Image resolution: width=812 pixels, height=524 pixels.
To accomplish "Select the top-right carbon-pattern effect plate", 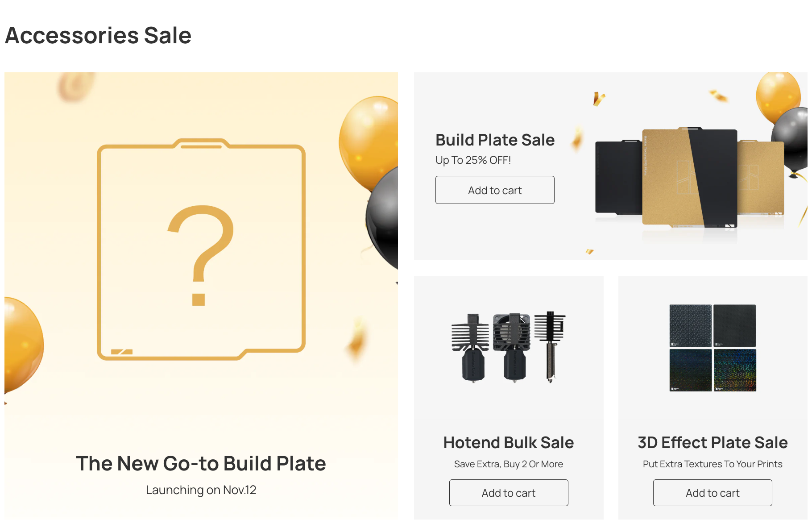I will click(734, 326).
